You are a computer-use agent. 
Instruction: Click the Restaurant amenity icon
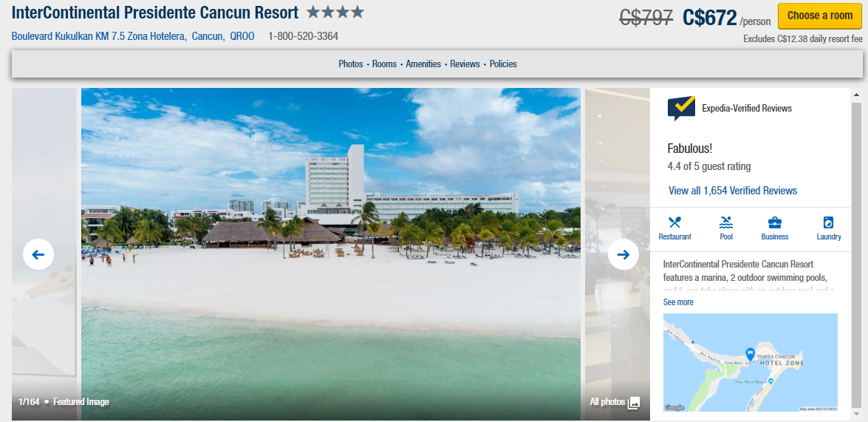pos(674,222)
